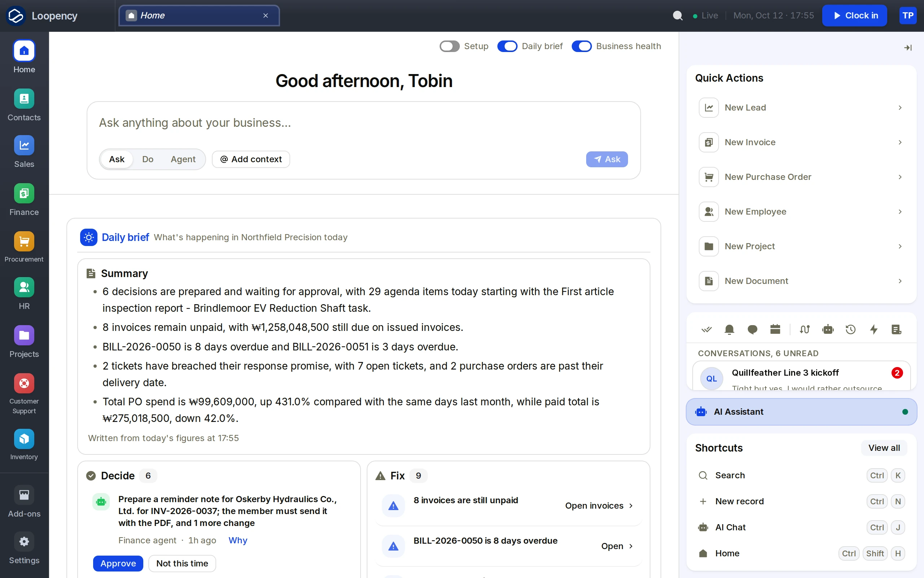Viewport: 924px width, 578px height.
Task: Open the New Document quick action
Action: point(801,281)
